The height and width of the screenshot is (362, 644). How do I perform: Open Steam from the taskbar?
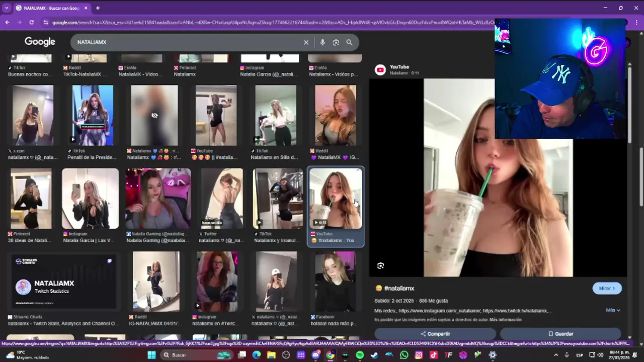click(x=374, y=355)
